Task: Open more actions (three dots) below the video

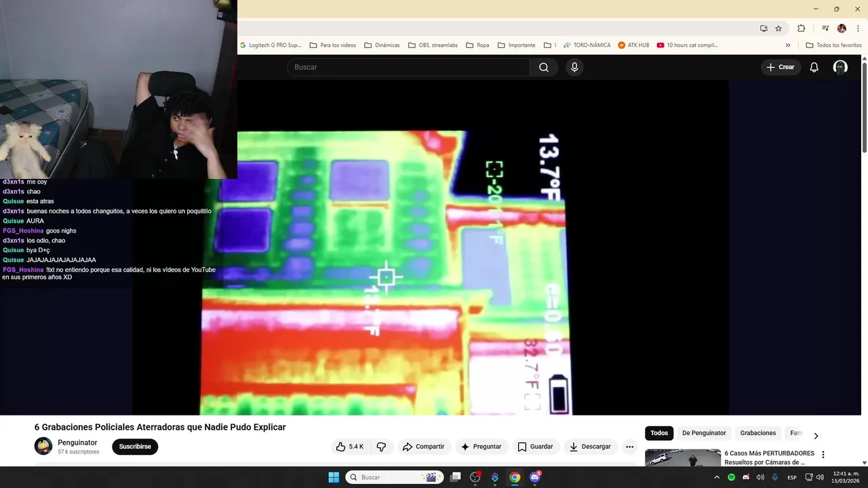Action: [629, 447]
